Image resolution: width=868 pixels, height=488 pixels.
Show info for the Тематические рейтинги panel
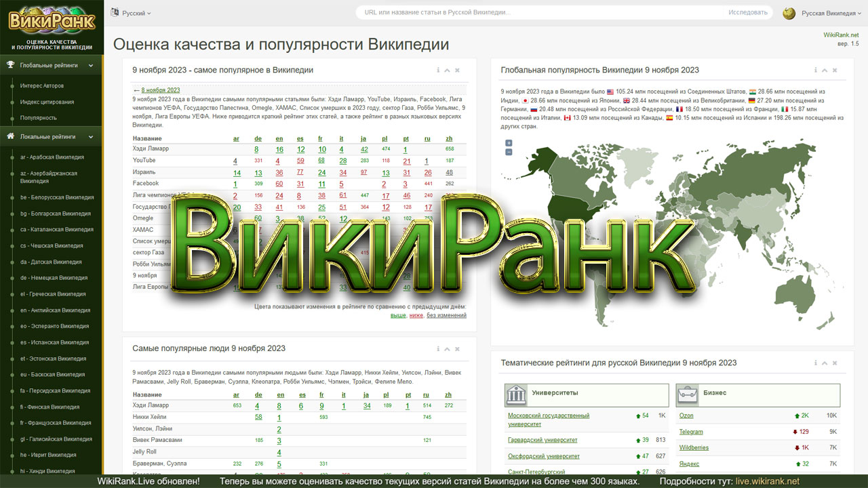pyautogui.click(x=816, y=363)
